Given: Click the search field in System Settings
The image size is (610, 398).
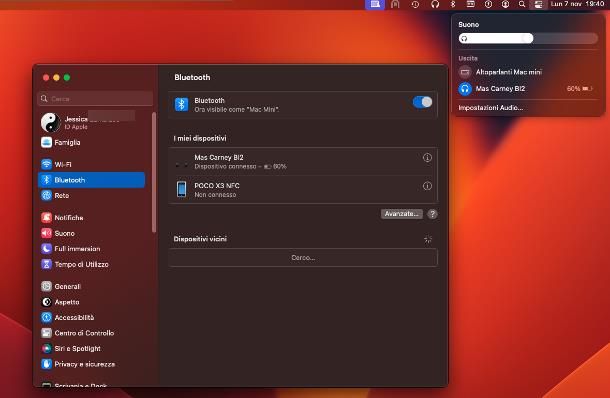Looking at the screenshot, I should [95, 99].
